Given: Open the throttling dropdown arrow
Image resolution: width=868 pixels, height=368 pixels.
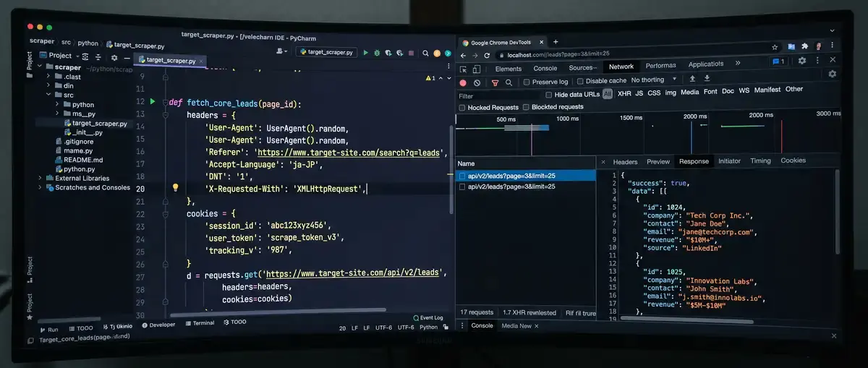Looking at the screenshot, I should (x=674, y=80).
